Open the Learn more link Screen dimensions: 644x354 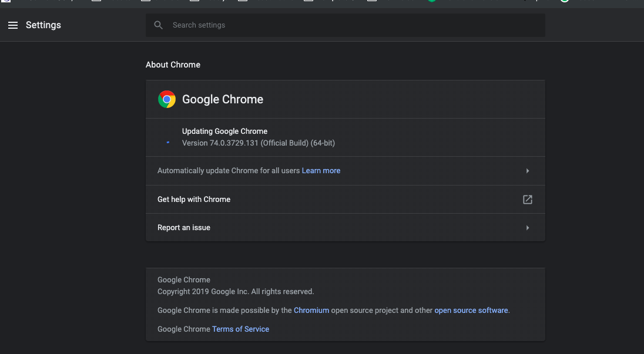pyautogui.click(x=321, y=171)
